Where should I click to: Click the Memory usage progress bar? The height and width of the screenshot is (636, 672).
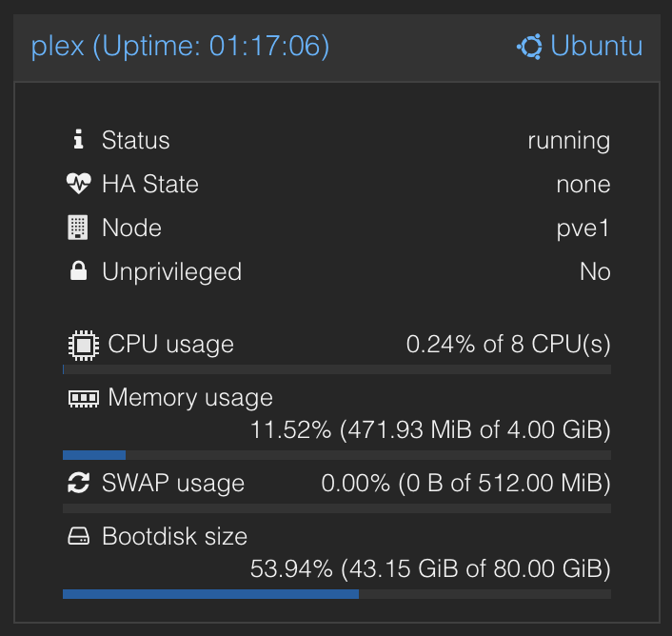click(x=337, y=454)
